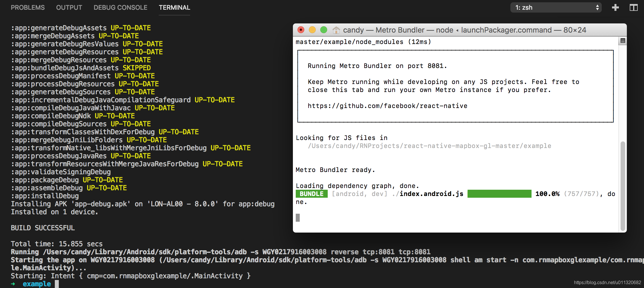Click the 'Installed on 1 device.' line
This screenshot has height=288, width=644.
[x=54, y=212]
